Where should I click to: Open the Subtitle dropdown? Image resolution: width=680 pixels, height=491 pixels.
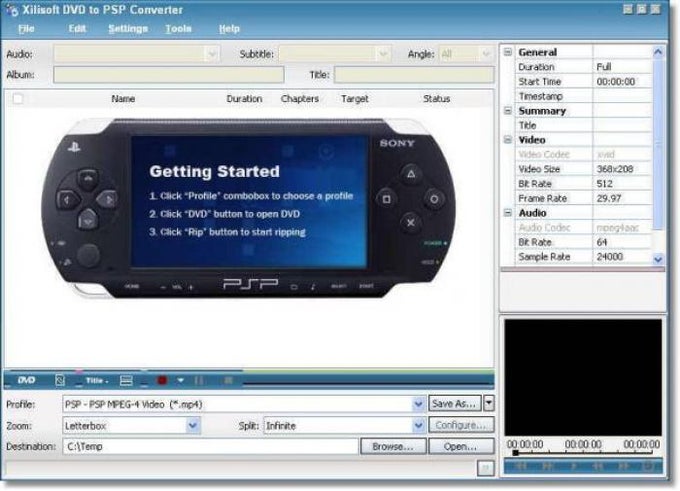click(x=382, y=54)
